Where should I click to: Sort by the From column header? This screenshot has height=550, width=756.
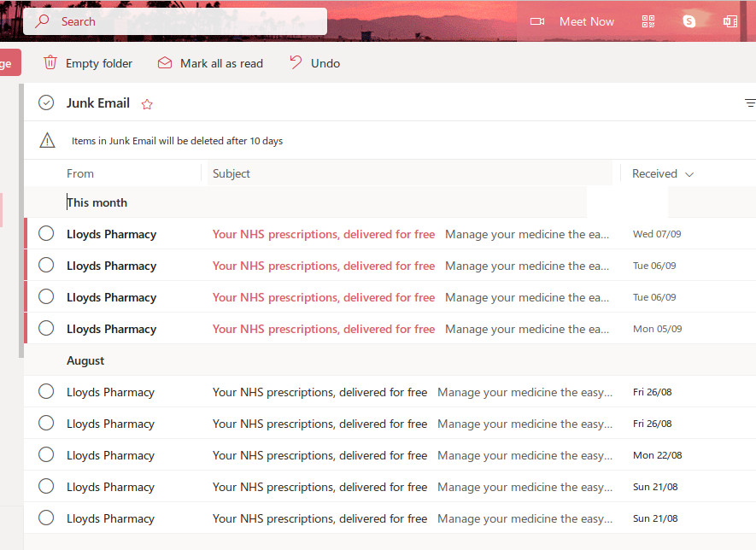coord(80,173)
